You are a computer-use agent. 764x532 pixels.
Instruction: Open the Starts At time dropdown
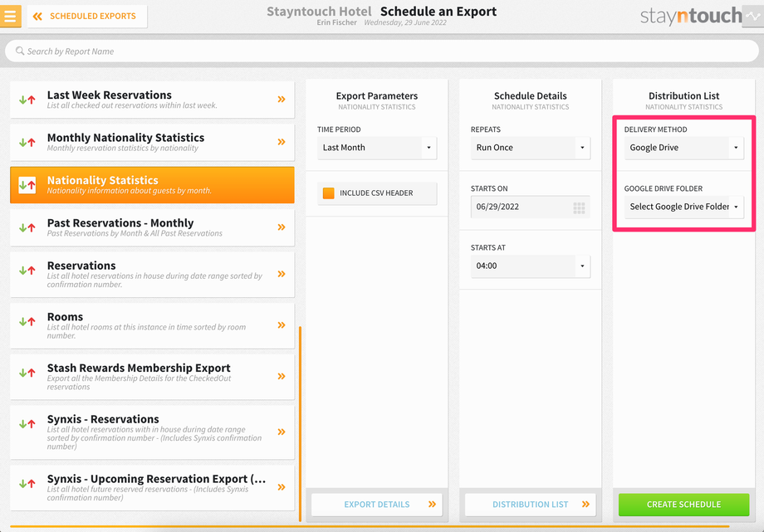tap(530, 266)
